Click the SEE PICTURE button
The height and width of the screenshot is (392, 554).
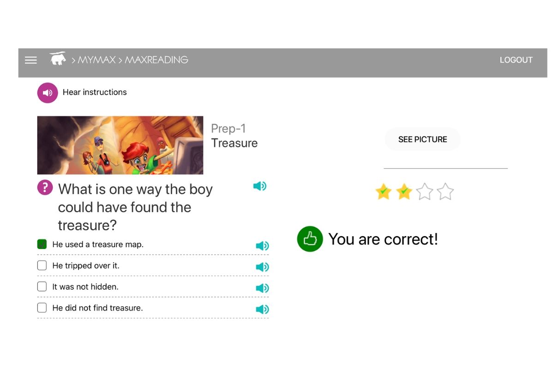(x=422, y=139)
